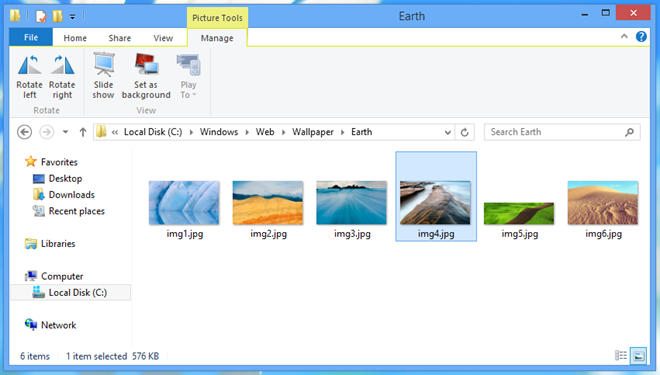660x375 pixels.
Task: Click the Network icon in sidebar
Action: tap(31, 324)
